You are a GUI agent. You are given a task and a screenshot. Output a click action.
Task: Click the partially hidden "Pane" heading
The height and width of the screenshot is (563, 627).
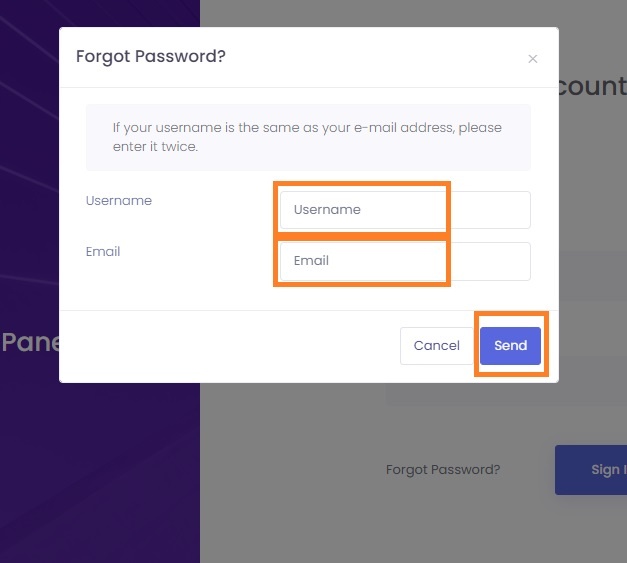pyautogui.click(x=30, y=342)
